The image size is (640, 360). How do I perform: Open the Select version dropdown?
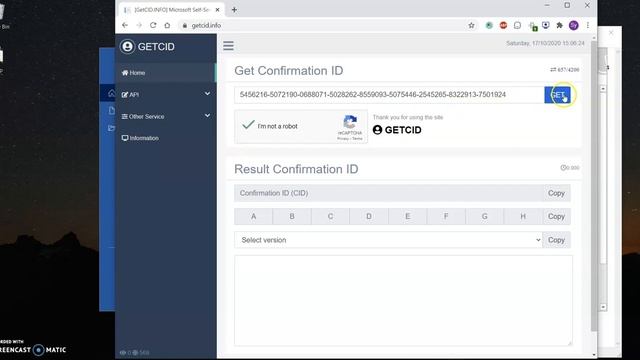click(388, 240)
